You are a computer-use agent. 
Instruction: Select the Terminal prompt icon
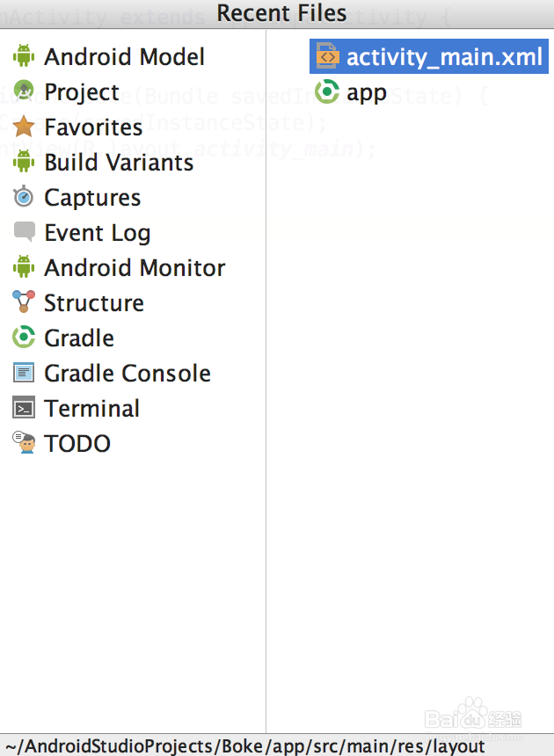pyautogui.click(x=23, y=408)
